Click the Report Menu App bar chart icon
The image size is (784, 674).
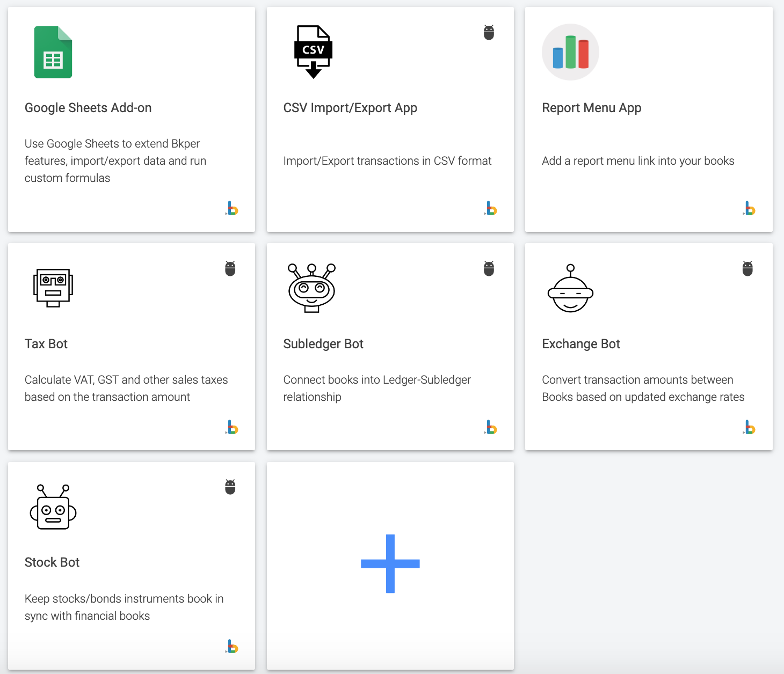(x=570, y=52)
